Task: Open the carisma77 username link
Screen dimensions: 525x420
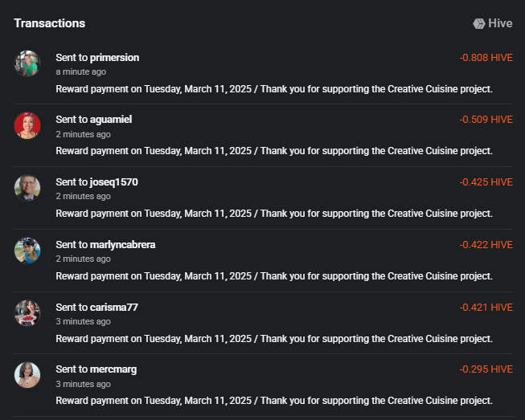Action: 114,308
